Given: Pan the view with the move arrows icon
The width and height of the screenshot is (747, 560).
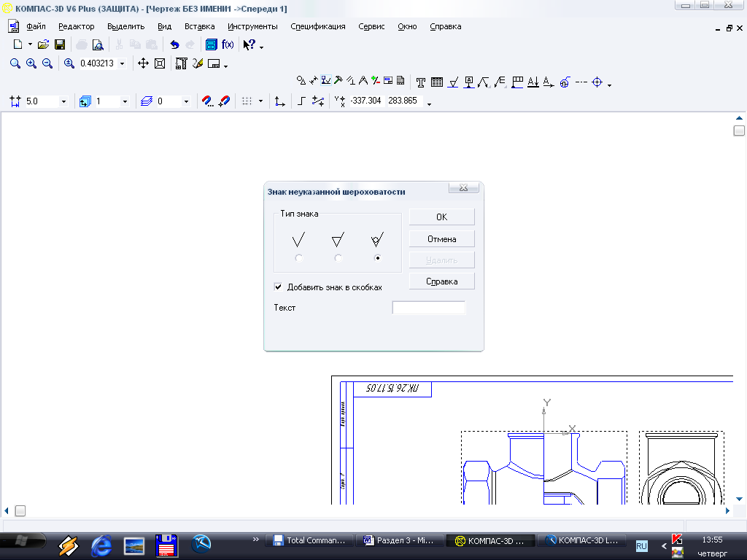Looking at the screenshot, I should (x=143, y=63).
